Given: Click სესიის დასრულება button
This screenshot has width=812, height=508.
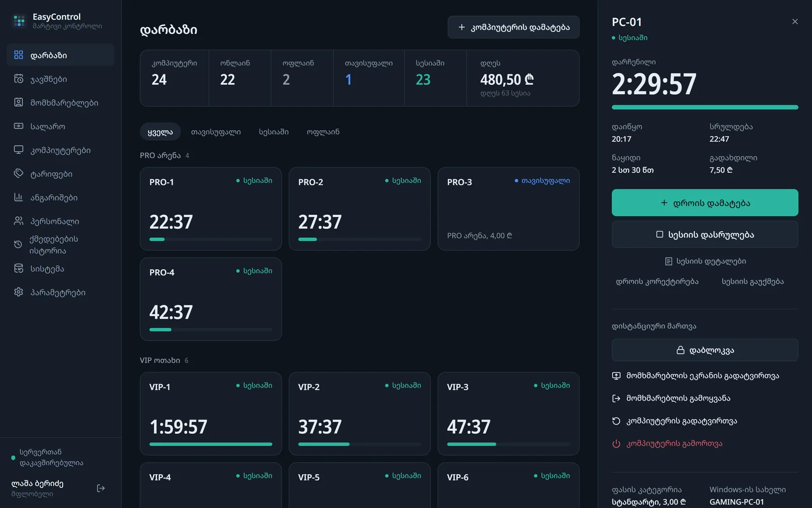Looking at the screenshot, I should coord(705,234).
